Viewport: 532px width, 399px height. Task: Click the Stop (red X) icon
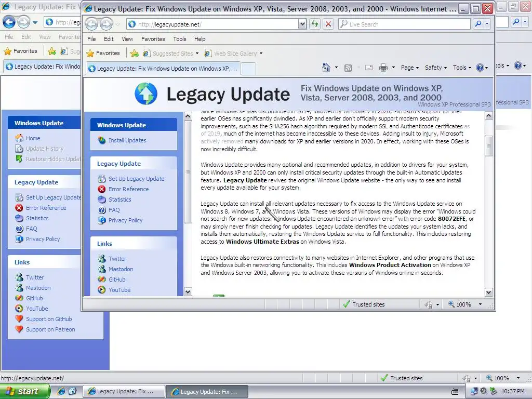click(328, 24)
